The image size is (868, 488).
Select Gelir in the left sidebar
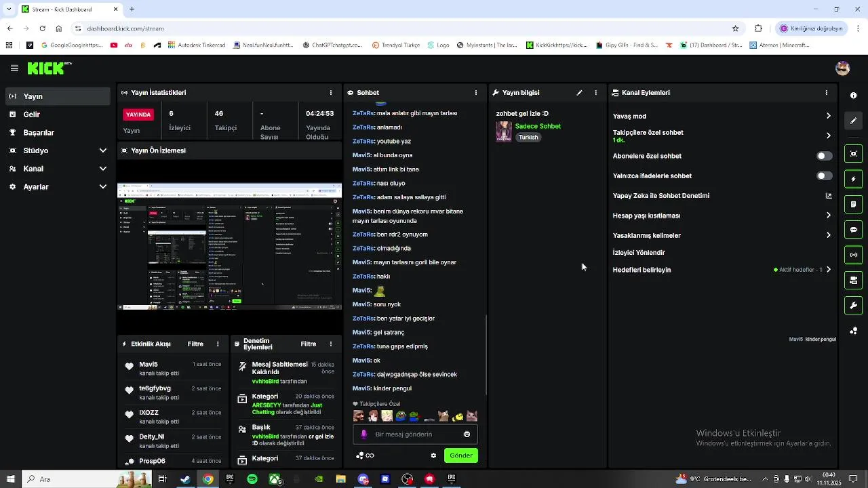58,115
